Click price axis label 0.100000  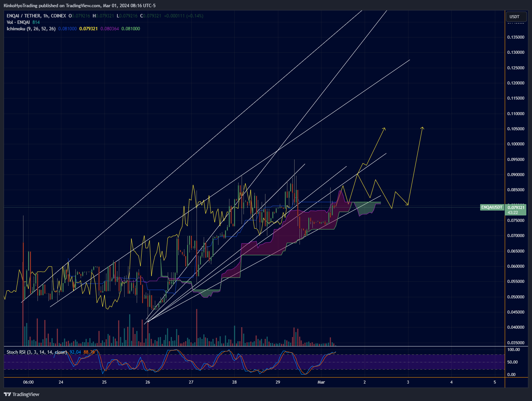(516, 144)
